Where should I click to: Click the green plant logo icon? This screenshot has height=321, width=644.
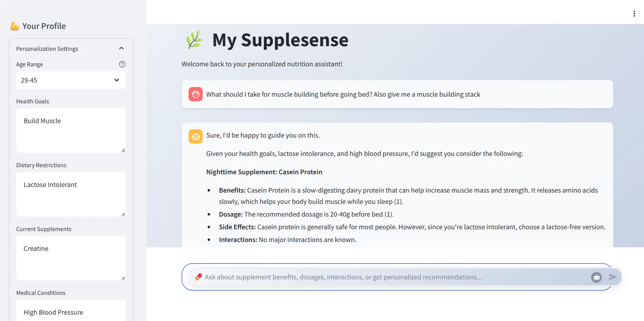[194, 40]
